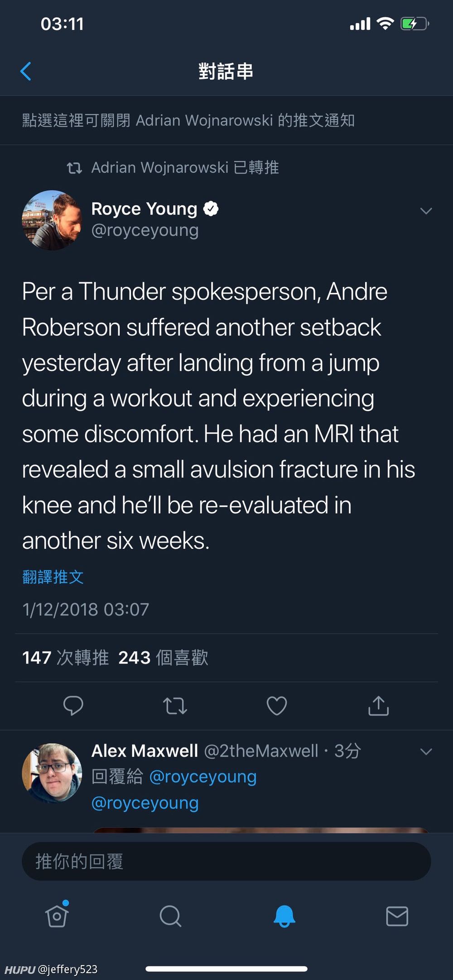453x980 pixels.
Task: Open the Messages envelope tab
Action: pyautogui.click(x=397, y=916)
